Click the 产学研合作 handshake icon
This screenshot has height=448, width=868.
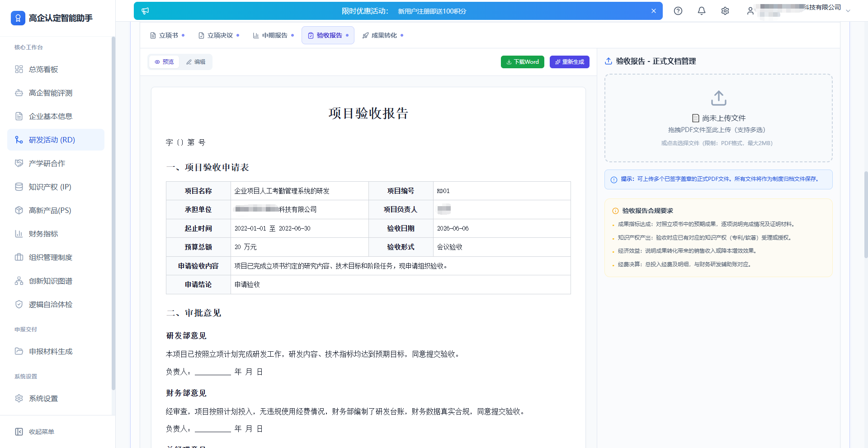tap(19, 163)
